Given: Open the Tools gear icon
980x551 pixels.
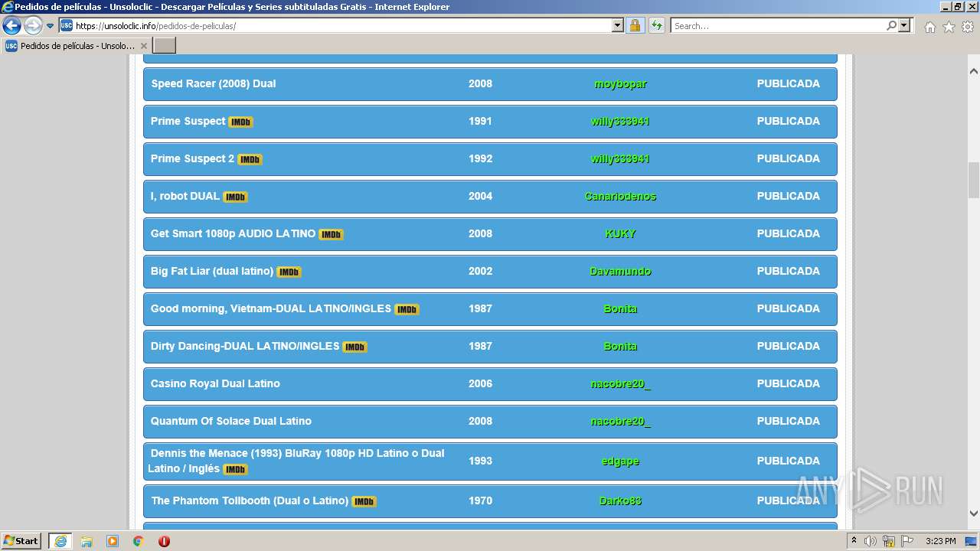Looking at the screenshot, I should pos(968,27).
